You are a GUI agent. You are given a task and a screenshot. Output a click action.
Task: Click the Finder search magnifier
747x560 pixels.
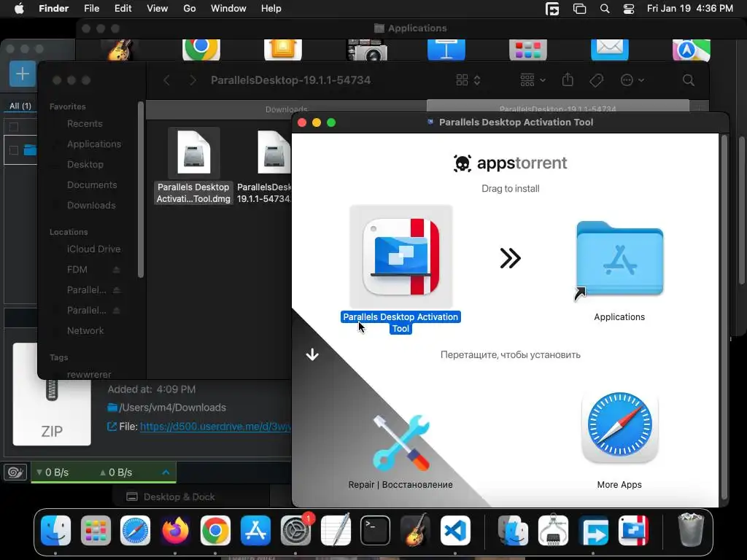pyautogui.click(x=689, y=80)
